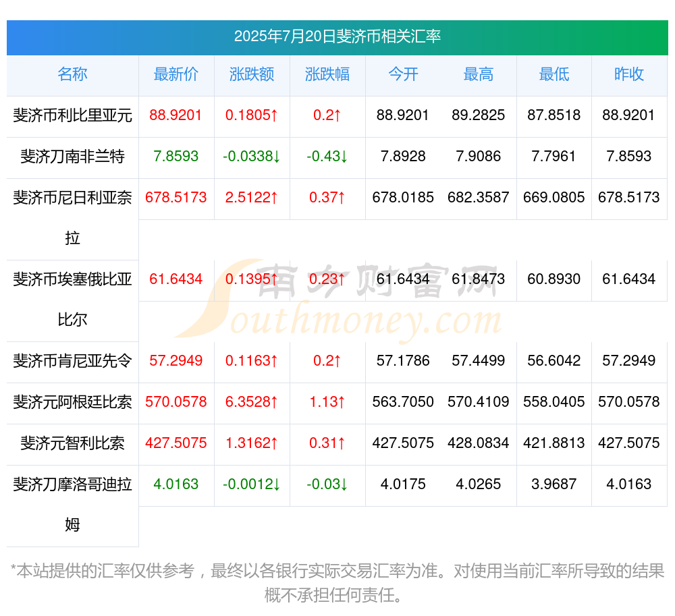Select the 昨收 column header

pyautogui.click(x=629, y=74)
